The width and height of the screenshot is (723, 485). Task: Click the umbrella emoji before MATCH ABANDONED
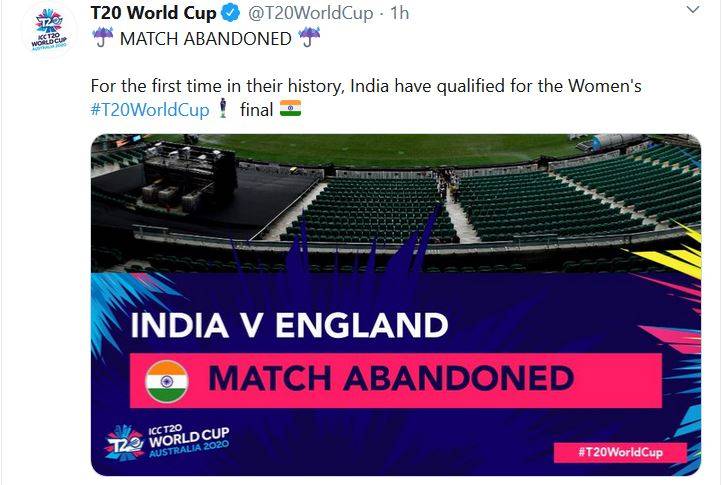[x=103, y=39]
